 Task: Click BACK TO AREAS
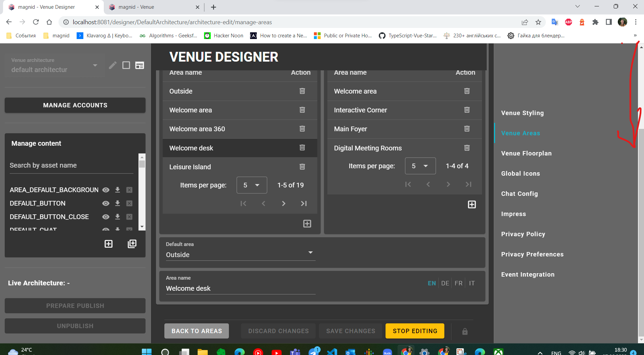[196, 331]
